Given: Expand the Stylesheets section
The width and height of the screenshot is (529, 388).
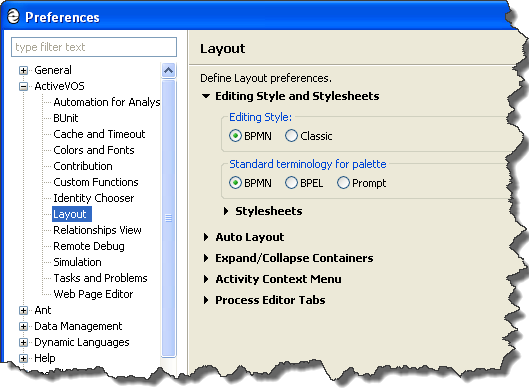Looking at the screenshot, I should (x=226, y=211).
